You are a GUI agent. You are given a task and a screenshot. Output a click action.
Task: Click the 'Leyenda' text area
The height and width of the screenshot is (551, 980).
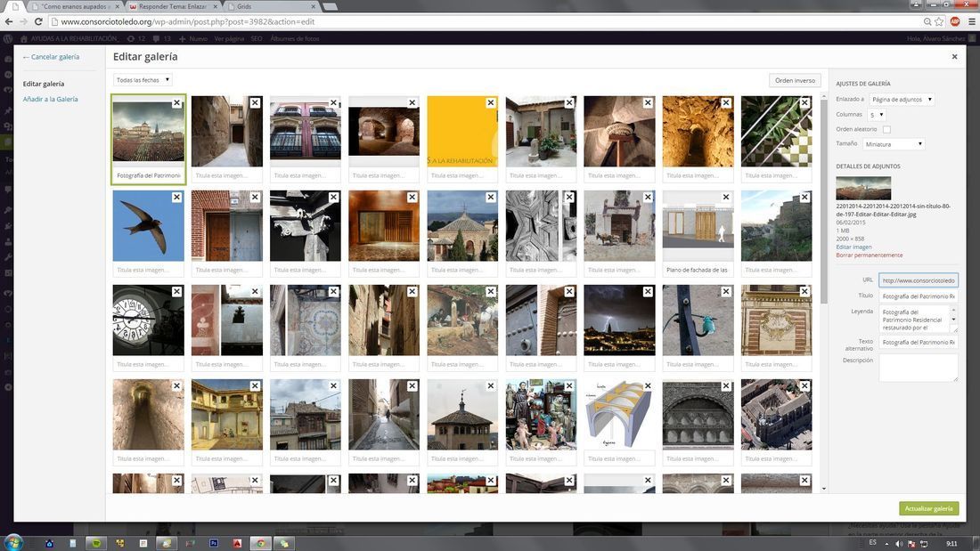(919, 320)
